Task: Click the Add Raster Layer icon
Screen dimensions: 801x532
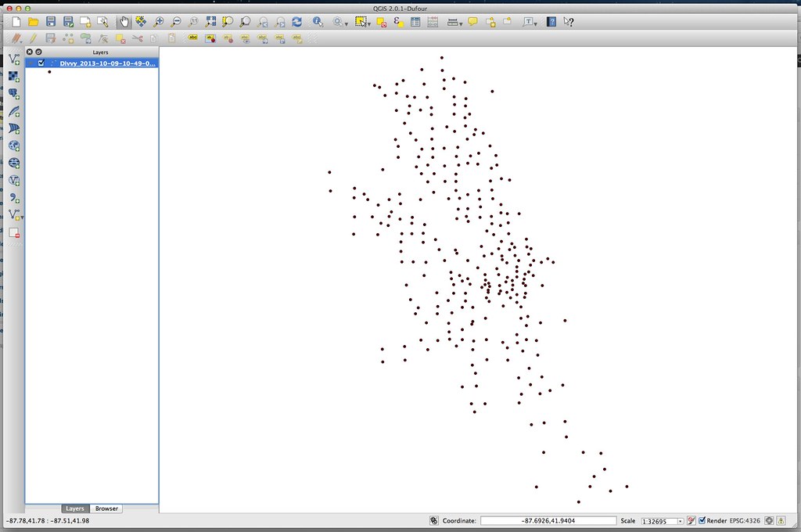Action: [x=14, y=77]
